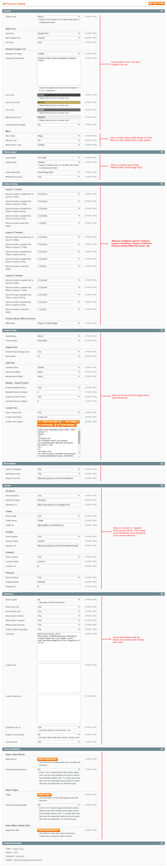The width and height of the screenshot is (167, 868).
Task: Open the Mobile Menu Type dropdown
Action: point(59,145)
